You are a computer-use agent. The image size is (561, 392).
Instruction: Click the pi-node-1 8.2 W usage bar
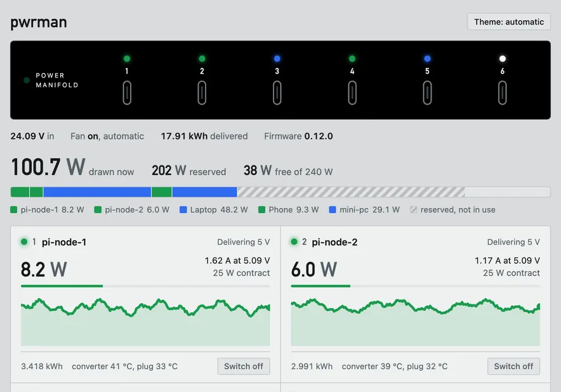pos(145,286)
